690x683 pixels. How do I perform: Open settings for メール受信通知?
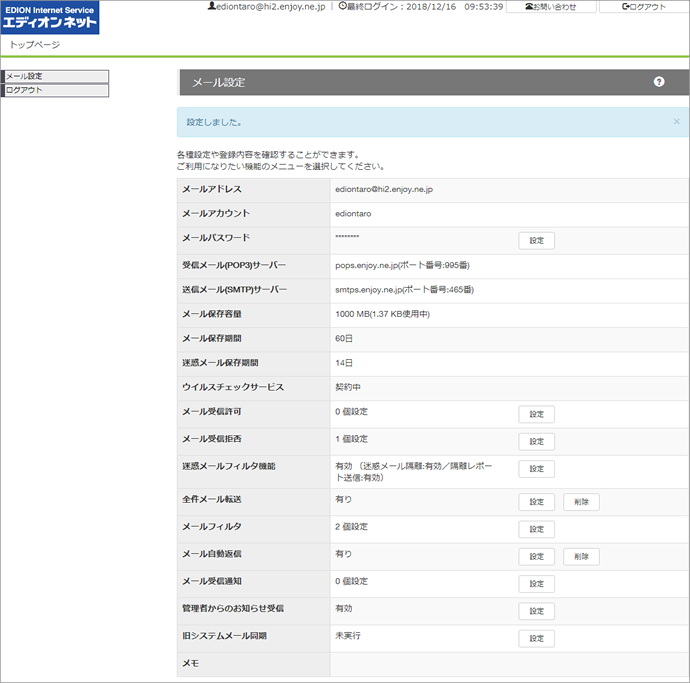point(536,584)
